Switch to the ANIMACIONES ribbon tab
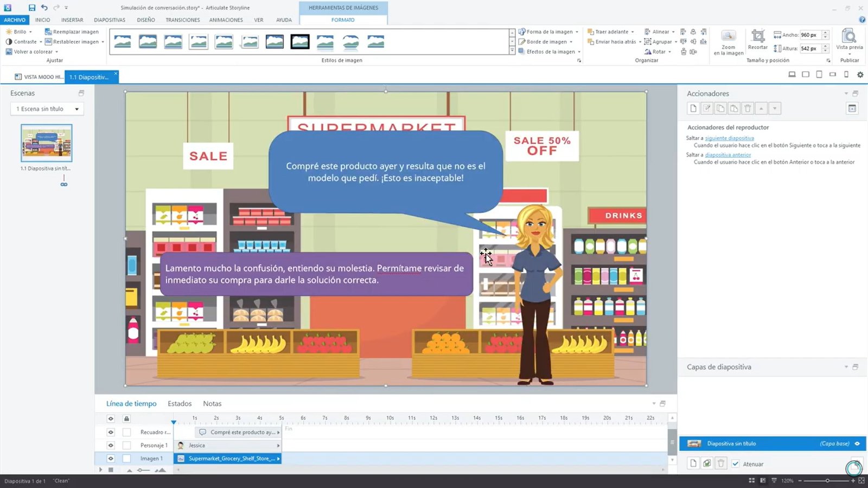 click(x=226, y=20)
